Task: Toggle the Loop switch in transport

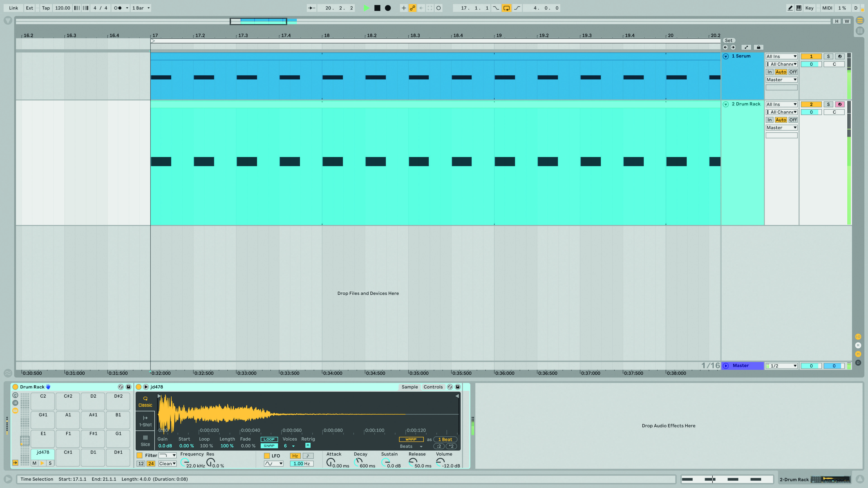Action: coord(506,8)
